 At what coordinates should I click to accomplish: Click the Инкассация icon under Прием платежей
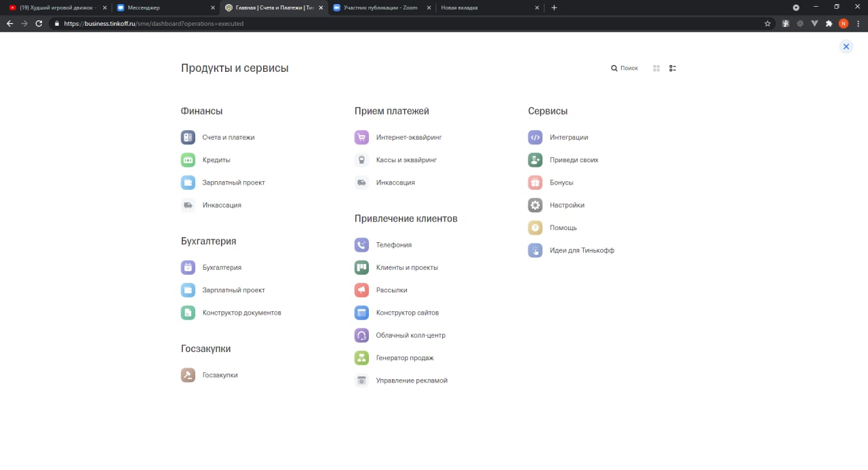pos(361,182)
